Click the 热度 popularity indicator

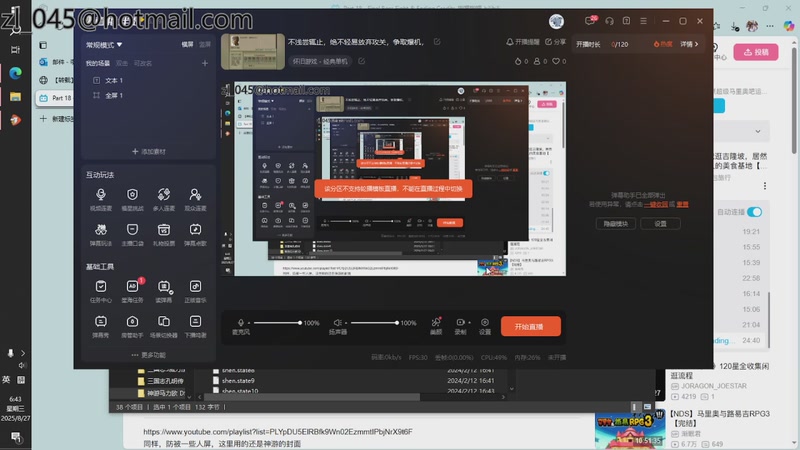point(663,44)
